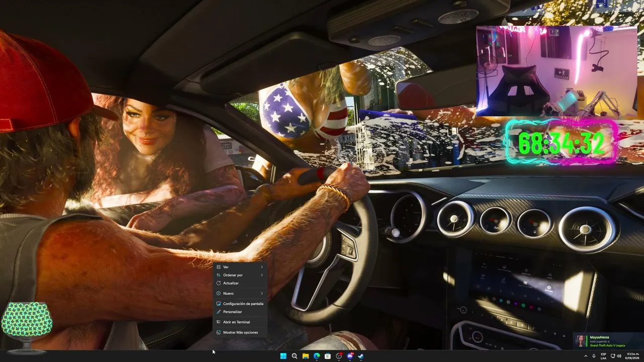Expand the Ordenar por submenu

point(240,275)
